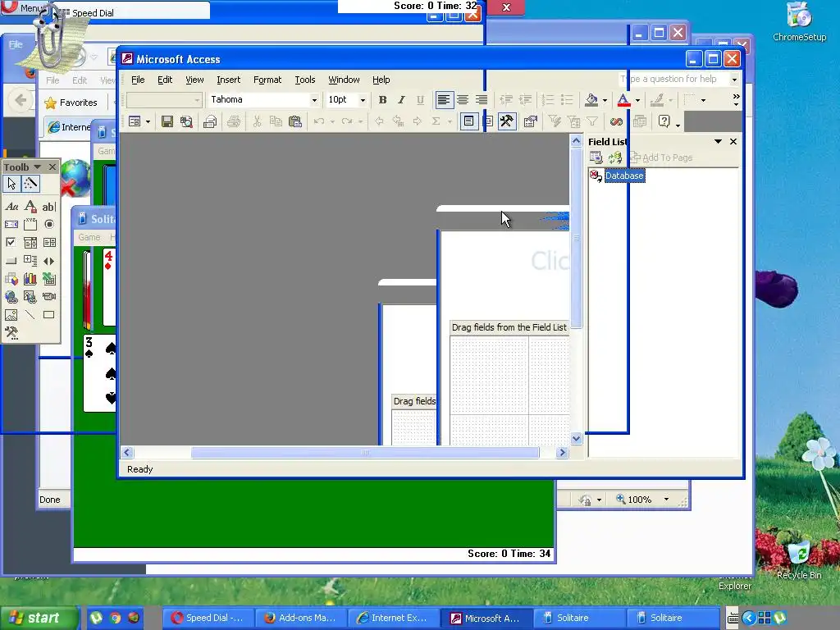Select the Option Group tool in Toolbox
840x630 pixels.
click(x=30, y=225)
